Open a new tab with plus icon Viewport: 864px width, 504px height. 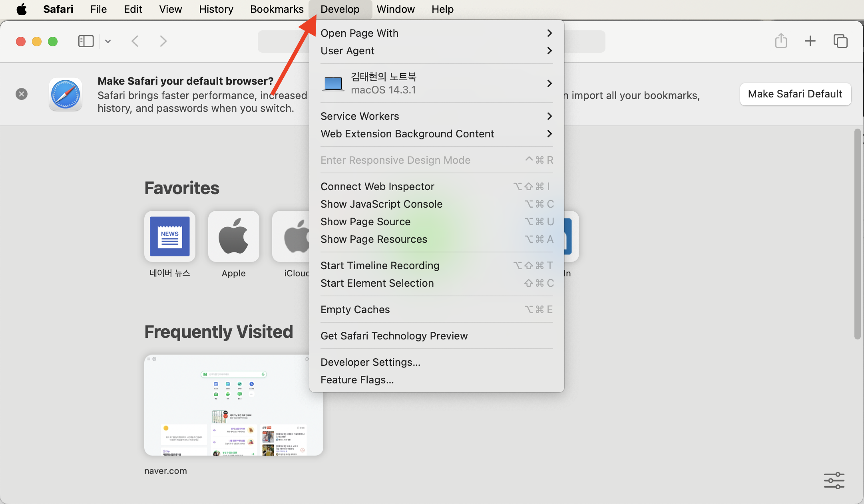click(810, 41)
